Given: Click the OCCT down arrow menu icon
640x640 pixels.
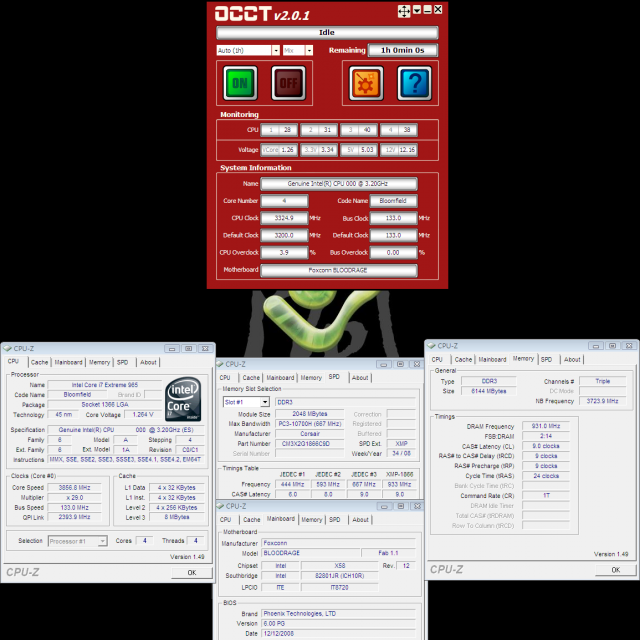Looking at the screenshot, I should (x=417, y=10).
